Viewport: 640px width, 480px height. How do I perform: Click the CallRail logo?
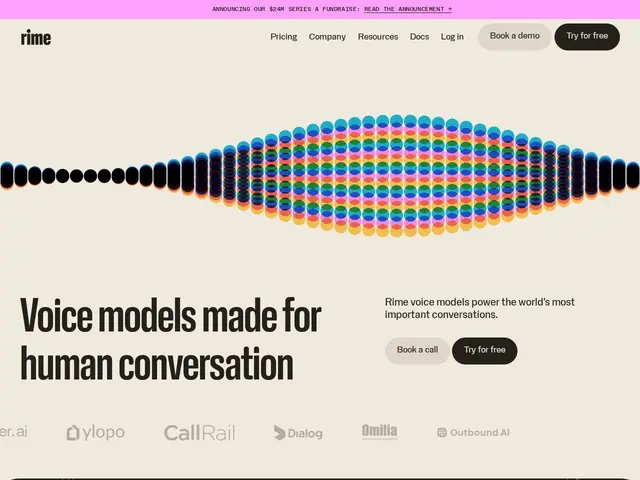tap(200, 433)
